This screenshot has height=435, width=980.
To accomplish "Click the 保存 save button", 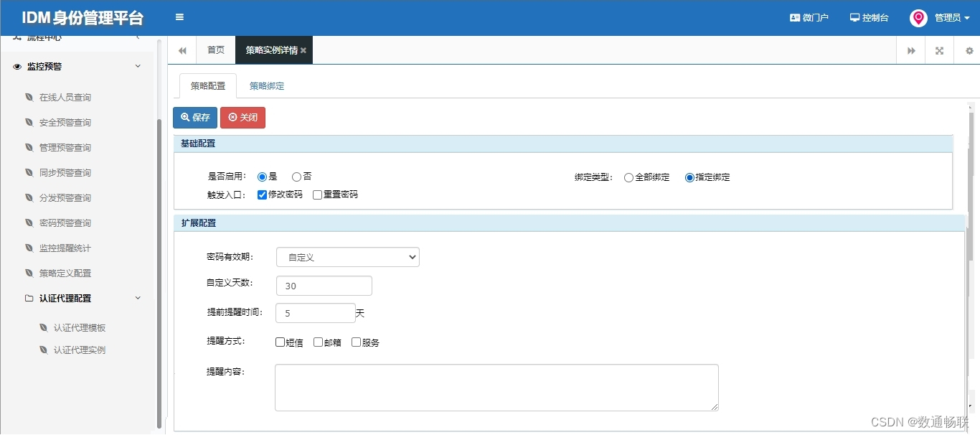I will pyautogui.click(x=195, y=118).
